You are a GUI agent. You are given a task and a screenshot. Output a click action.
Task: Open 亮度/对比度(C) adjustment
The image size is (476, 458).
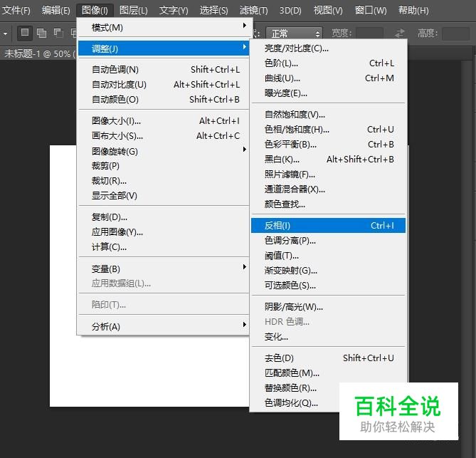[328, 48]
